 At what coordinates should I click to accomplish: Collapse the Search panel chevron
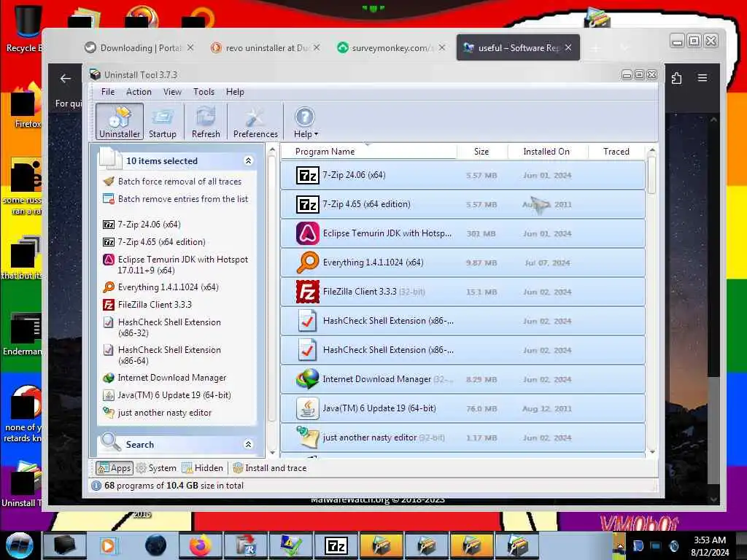coord(248,444)
